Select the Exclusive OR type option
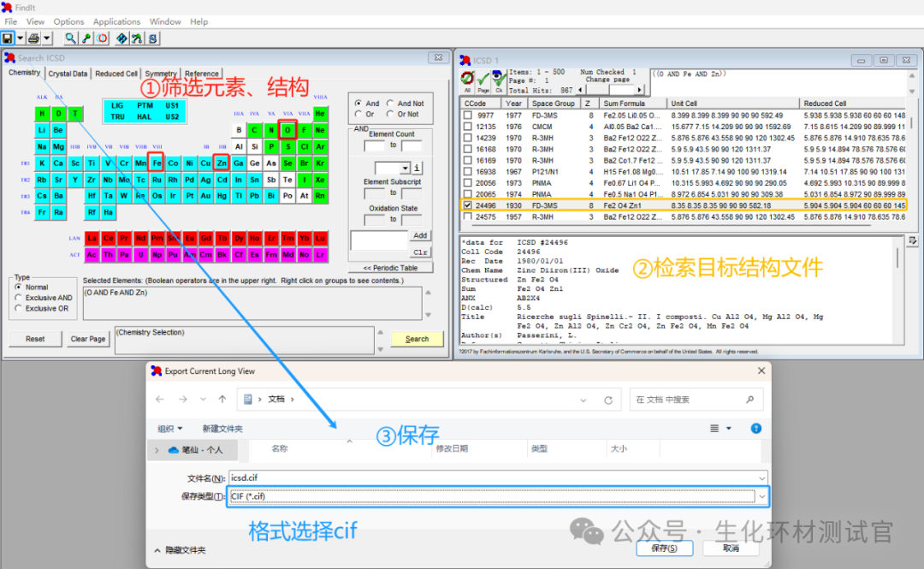The height and width of the screenshot is (569, 924). pyautogui.click(x=18, y=308)
